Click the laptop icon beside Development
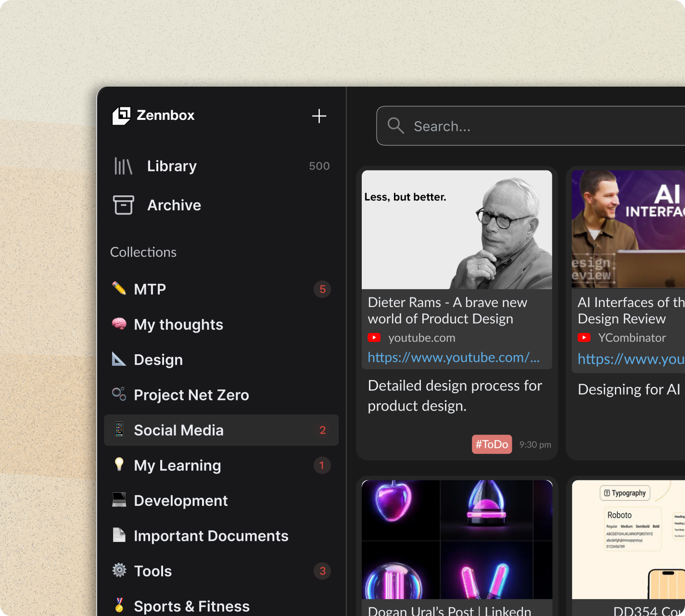Image resolution: width=685 pixels, height=616 pixels. point(119,500)
